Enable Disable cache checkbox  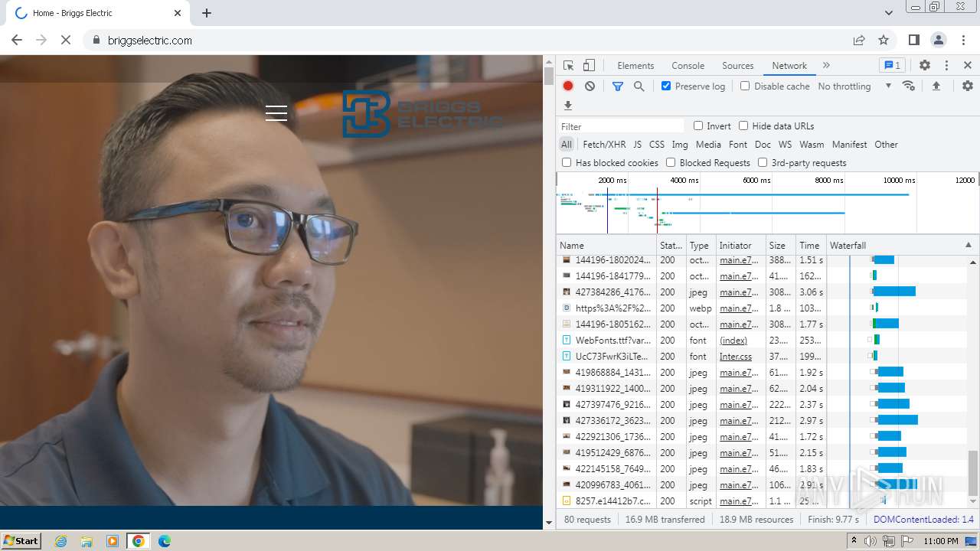pos(745,86)
